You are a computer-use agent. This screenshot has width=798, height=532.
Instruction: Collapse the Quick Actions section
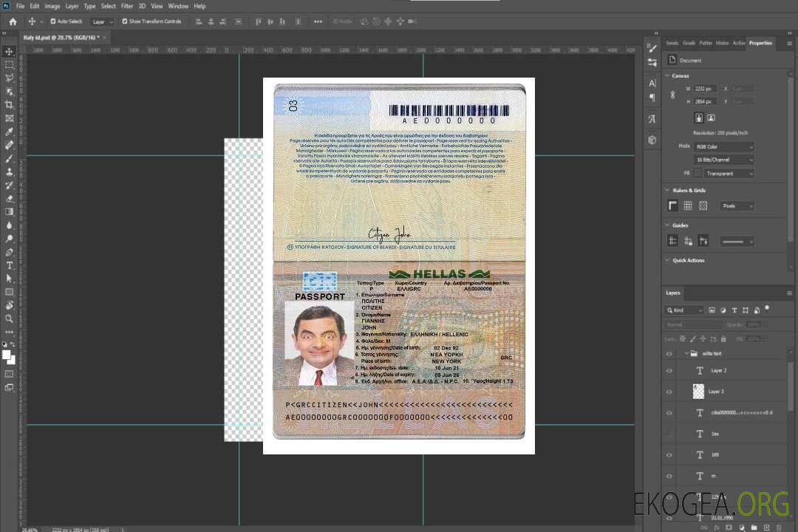(x=668, y=260)
